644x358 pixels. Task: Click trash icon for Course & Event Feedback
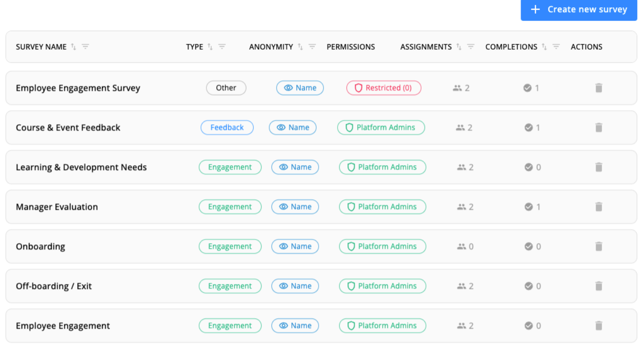coord(599,127)
